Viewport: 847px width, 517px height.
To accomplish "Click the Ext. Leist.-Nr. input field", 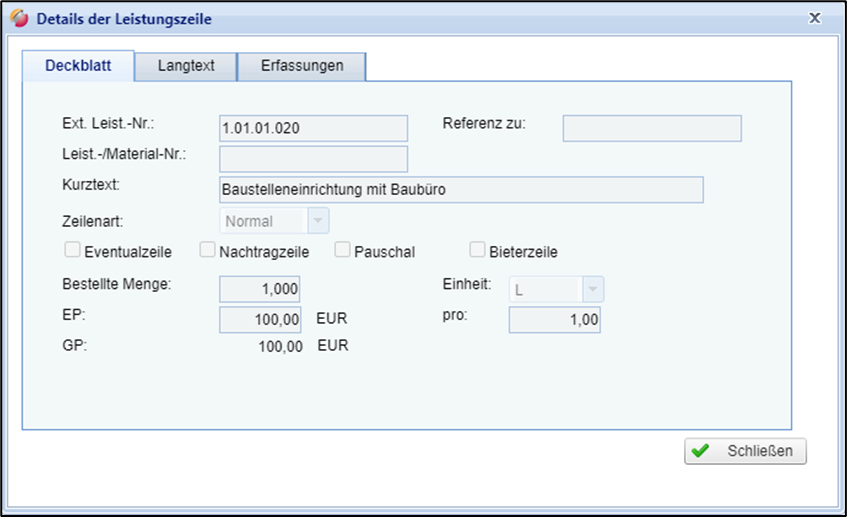I will pyautogui.click(x=313, y=128).
